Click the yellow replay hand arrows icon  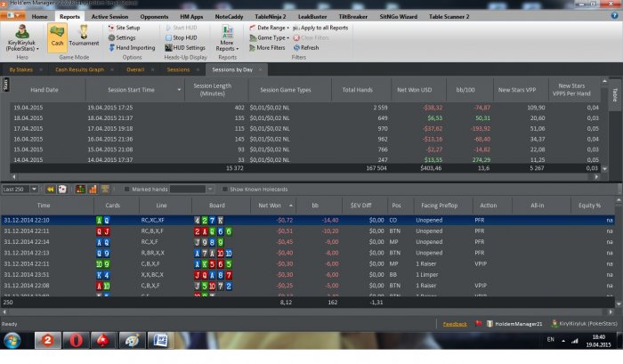pyautogui.click(x=51, y=190)
